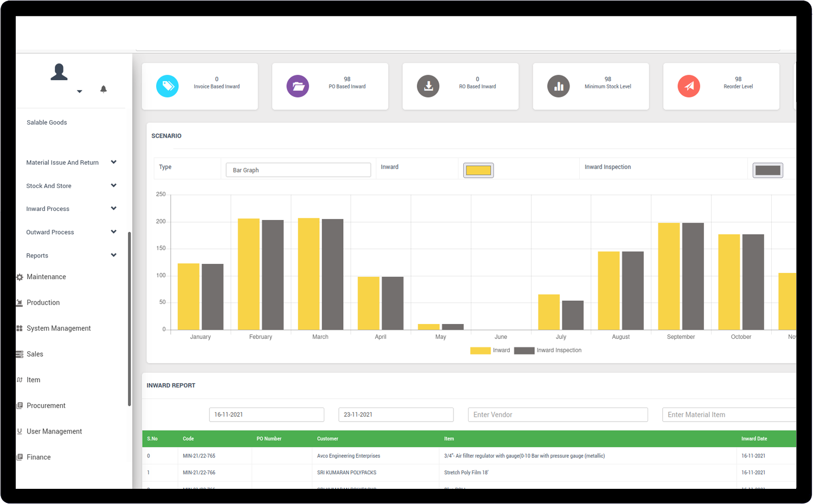Click the gray February Inward Inspection bar
The width and height of the screenshot is (813, 504).
coord(273,275)
